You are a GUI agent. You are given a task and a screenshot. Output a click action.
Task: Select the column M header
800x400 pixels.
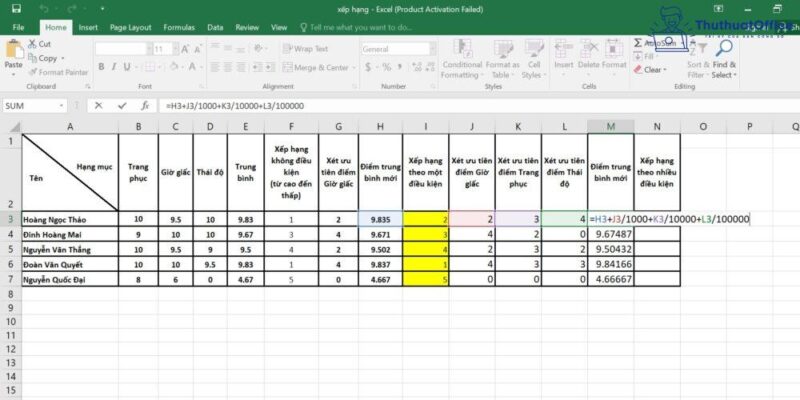click(x=611, y=127)
